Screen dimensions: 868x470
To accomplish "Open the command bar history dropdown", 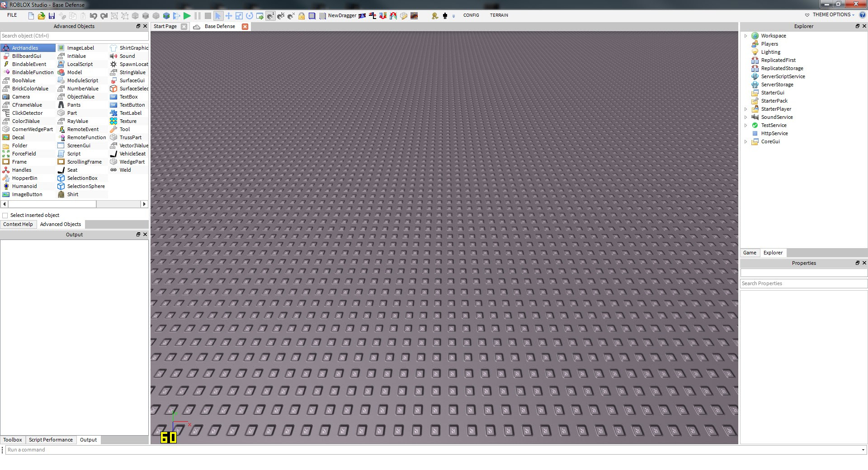I will click(x=863, y=450).
